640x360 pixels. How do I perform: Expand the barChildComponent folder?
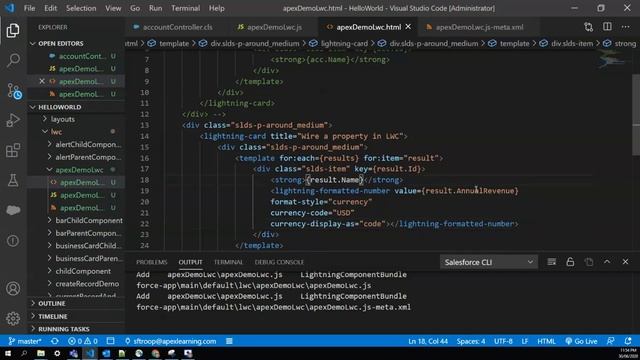pos(89,220)
